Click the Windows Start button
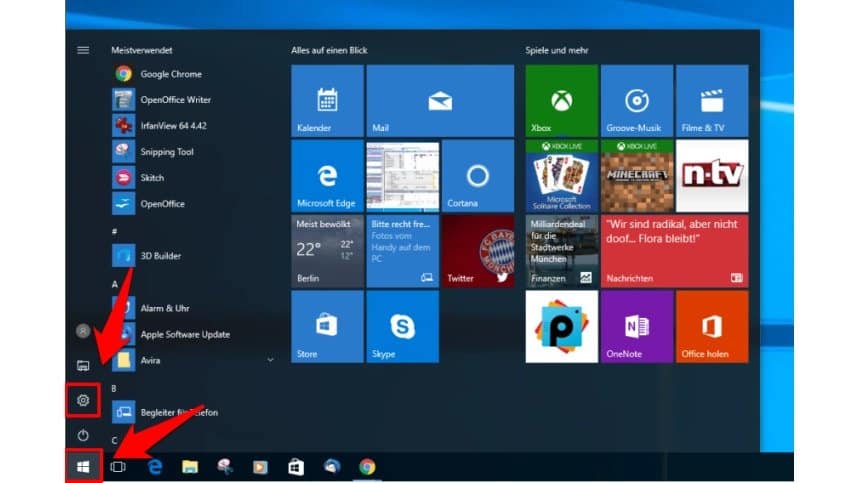This screenshot has height=483, width=858. point(83,466)
